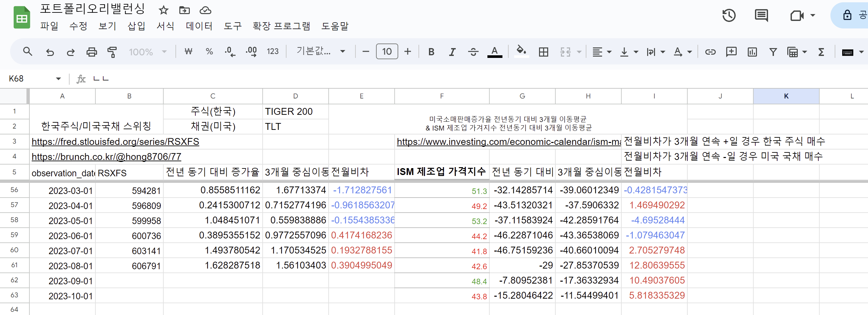The image size is (868, 315).
Task: Select the cell with value 606791
Action: [129, 265]
